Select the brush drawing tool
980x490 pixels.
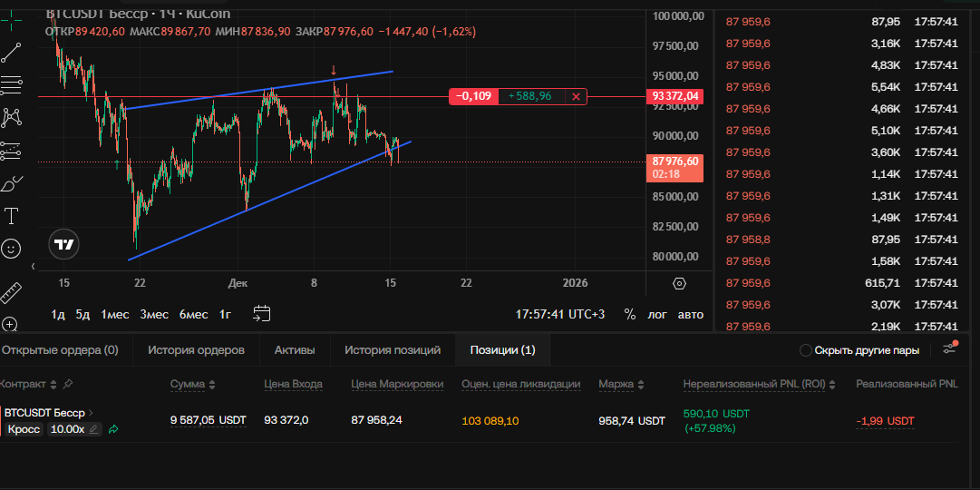[x=11, y=184]
